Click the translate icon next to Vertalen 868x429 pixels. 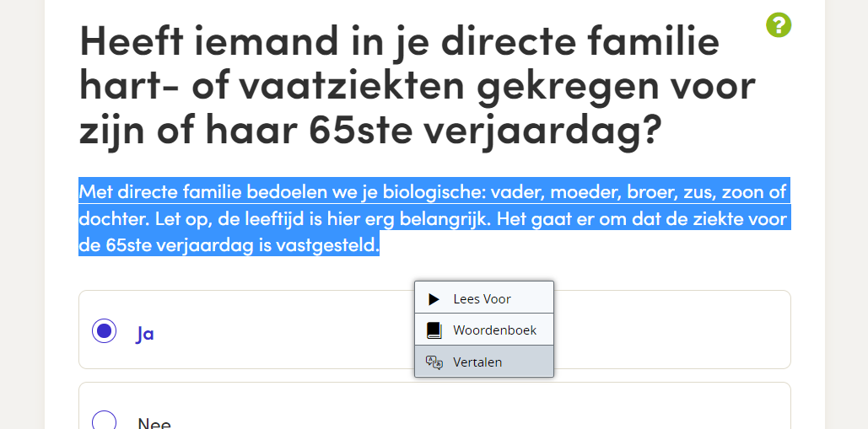coord(434,362)
